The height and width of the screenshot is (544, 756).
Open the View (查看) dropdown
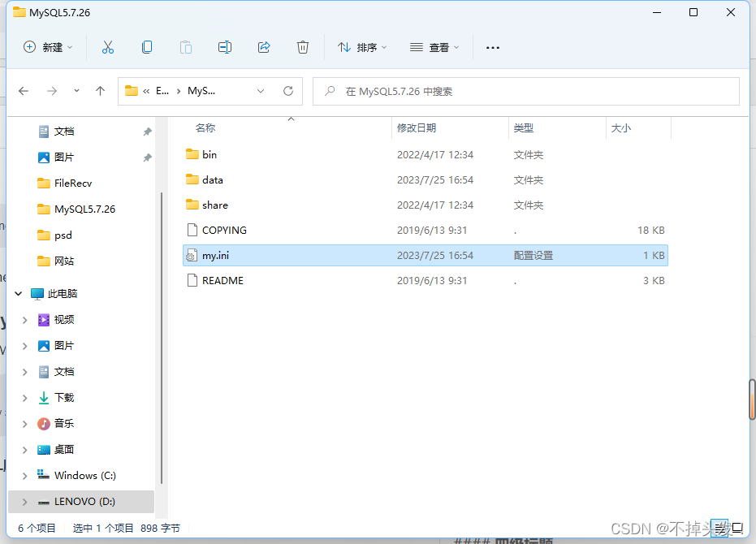[434, 47]
